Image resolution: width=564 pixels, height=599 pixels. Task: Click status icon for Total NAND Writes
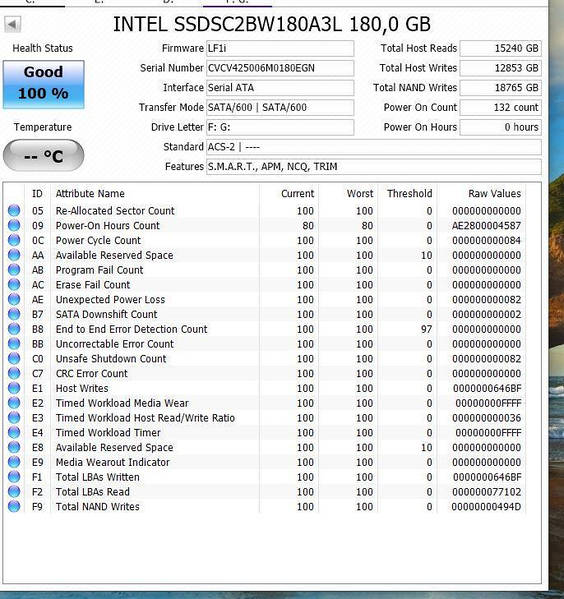(14, 506)
